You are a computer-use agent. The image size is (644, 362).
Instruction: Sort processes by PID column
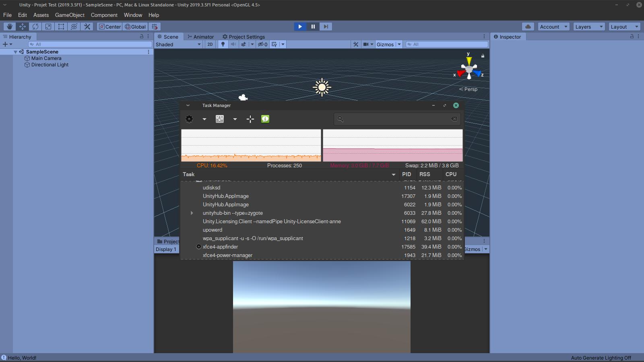click(x=408, y=174)
